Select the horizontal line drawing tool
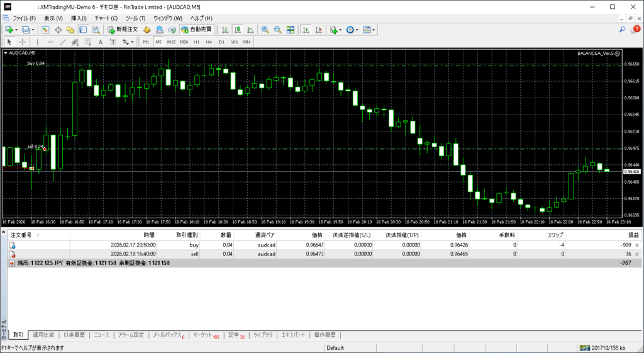 coord(50,42)
